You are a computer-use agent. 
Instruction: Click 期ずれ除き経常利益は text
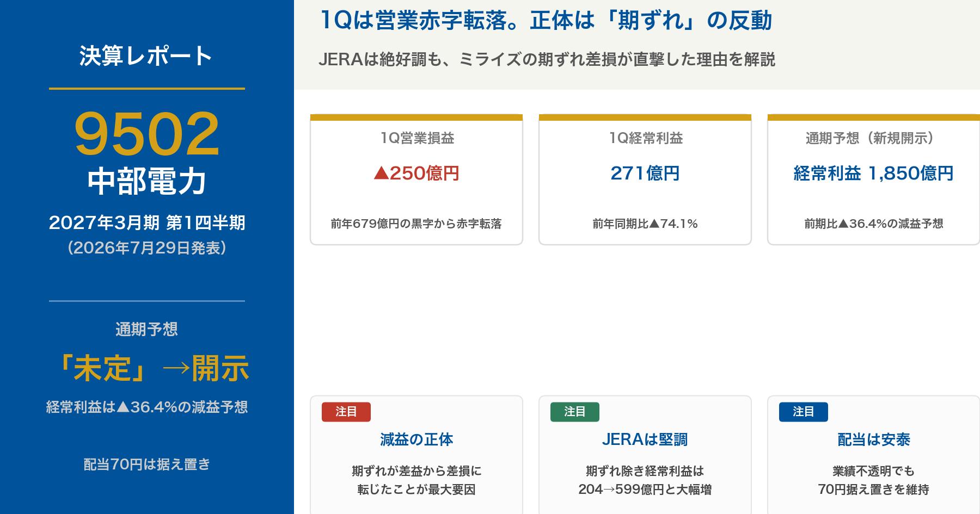645,471
